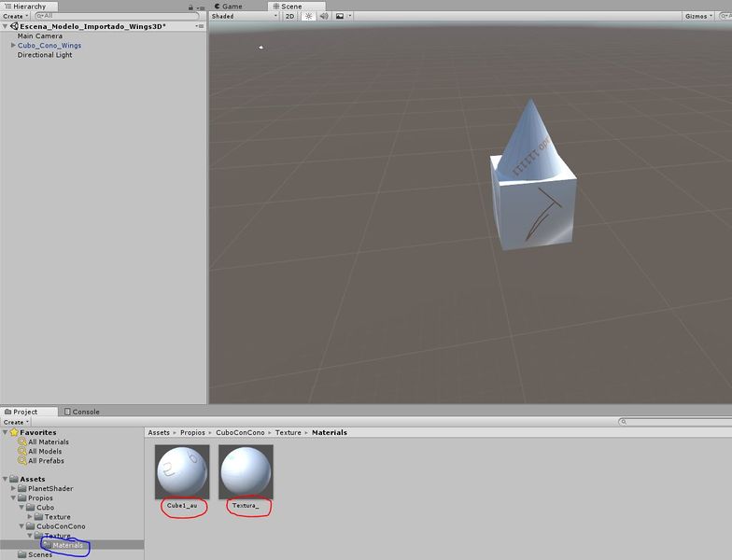Switch to the Console tab

(82, 412)
